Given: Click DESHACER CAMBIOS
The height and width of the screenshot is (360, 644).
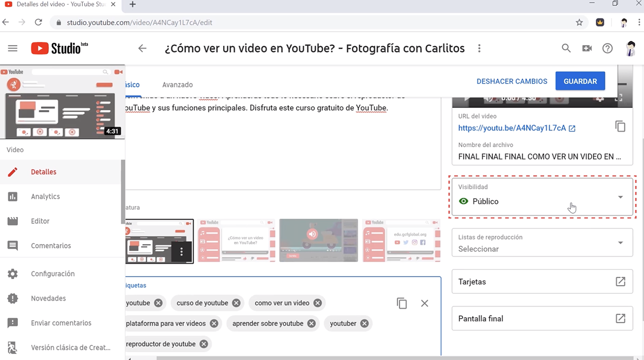Looking at the screenshot, I should (x=512, y=81).
